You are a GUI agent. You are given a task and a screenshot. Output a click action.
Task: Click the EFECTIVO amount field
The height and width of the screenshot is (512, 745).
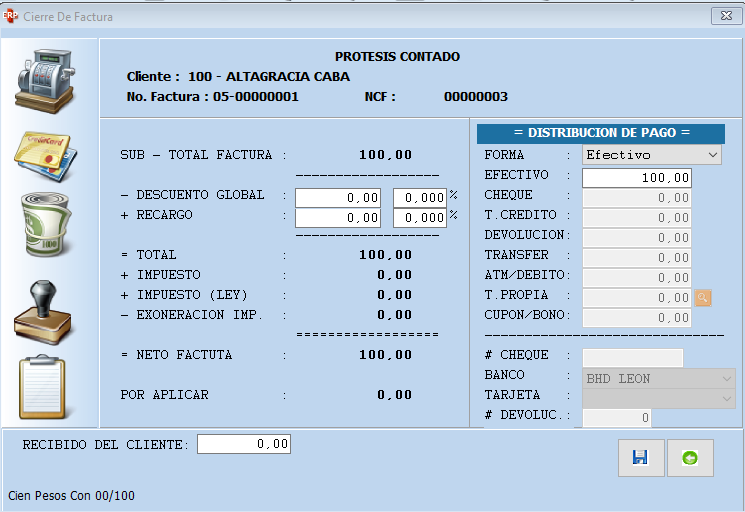pyautogui.click(x=636, y=177)
